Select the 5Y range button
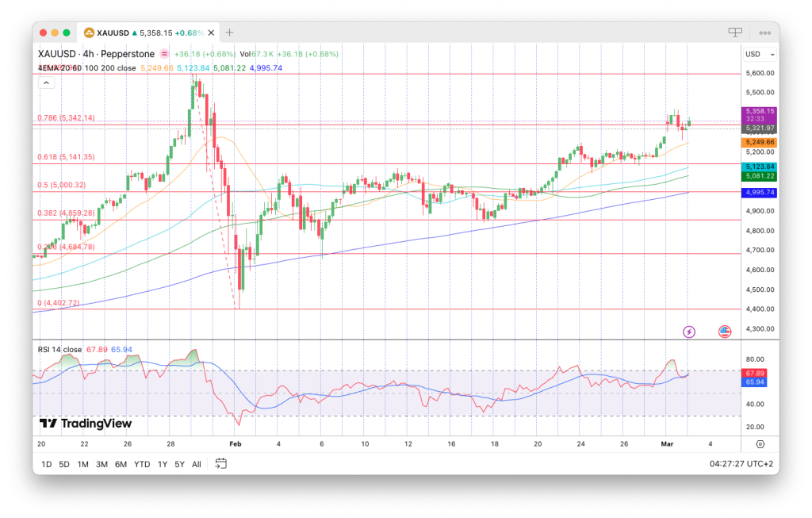 click(178, 463)
